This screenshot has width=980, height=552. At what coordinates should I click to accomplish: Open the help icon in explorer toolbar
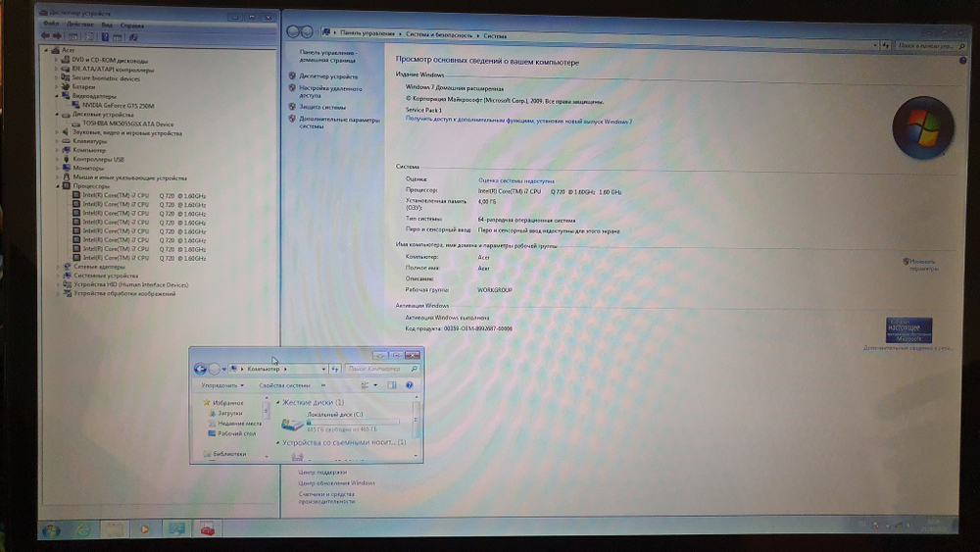[x=410, y=385]
